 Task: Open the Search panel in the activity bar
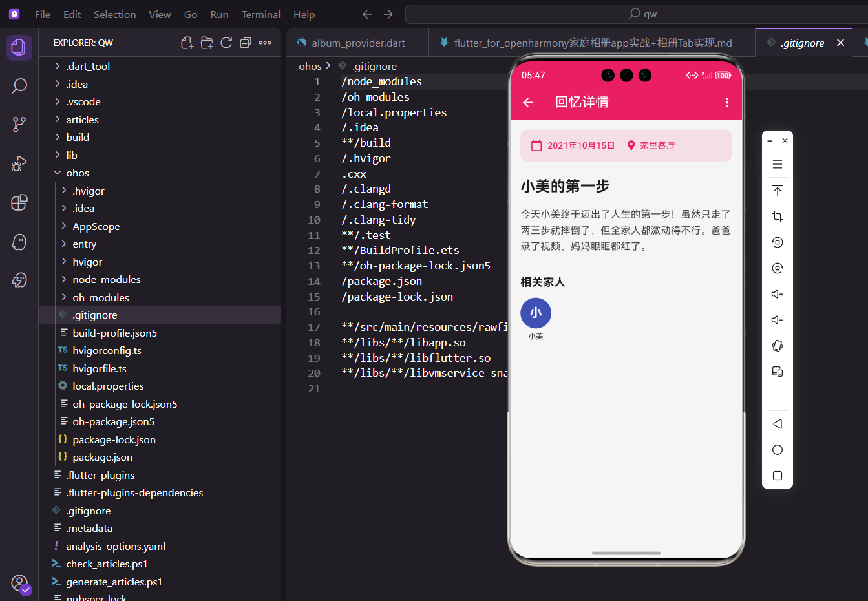[x=19, y=85]
